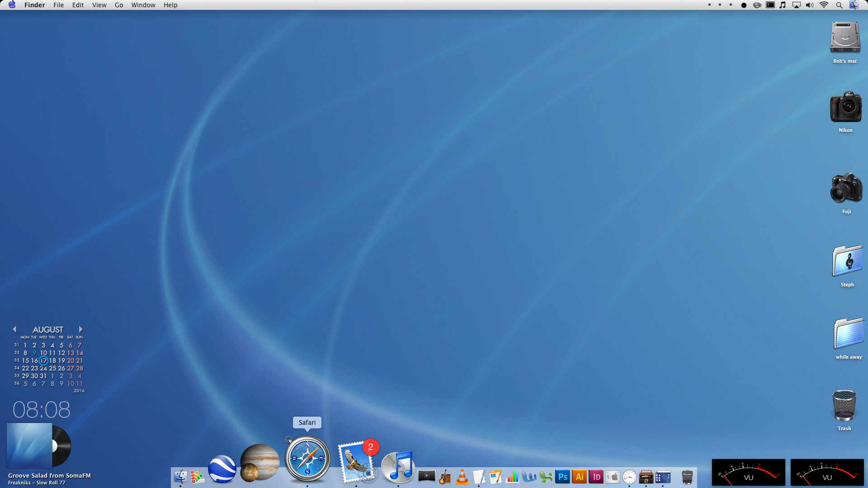Screen dimensions: 868x488
Task: Select the Fuji camera desktop icon
Action: (846, 193)
